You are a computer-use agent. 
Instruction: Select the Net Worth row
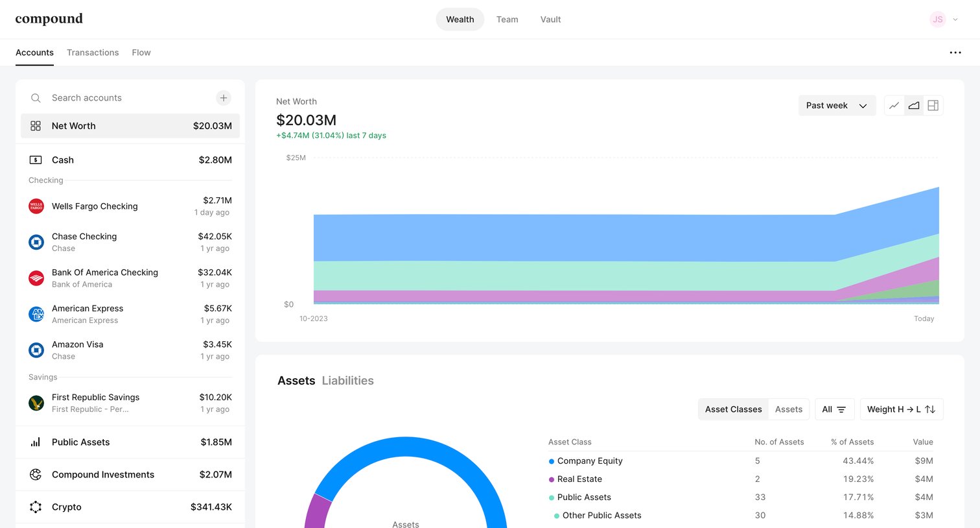tap(130, 126)
